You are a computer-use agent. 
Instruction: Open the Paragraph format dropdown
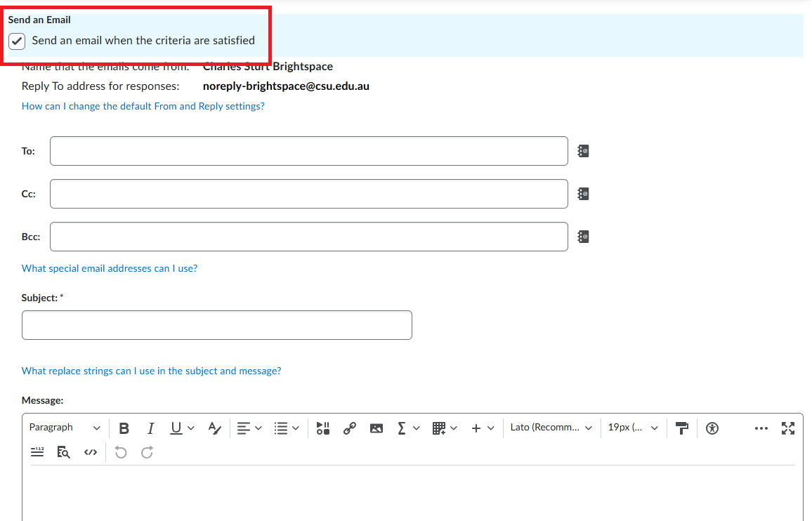(65, 428)
